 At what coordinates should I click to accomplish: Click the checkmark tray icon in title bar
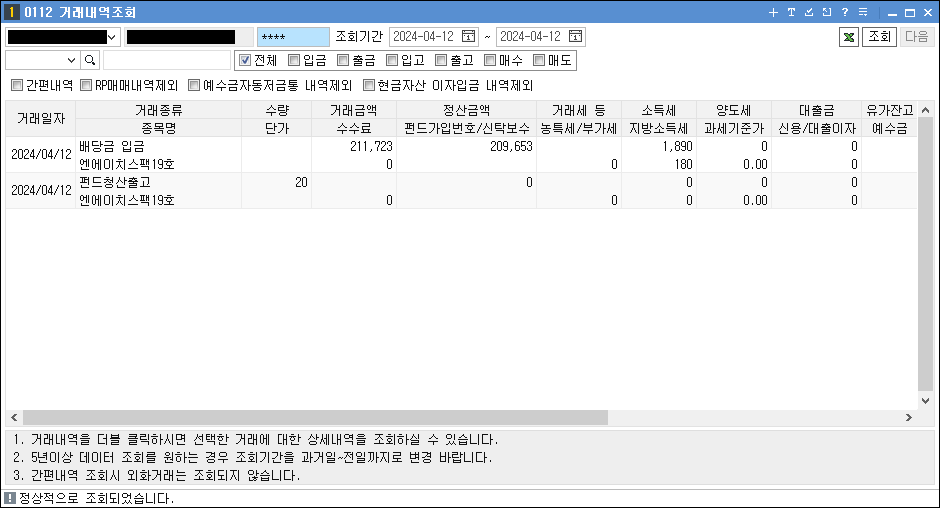coord(809,12)
